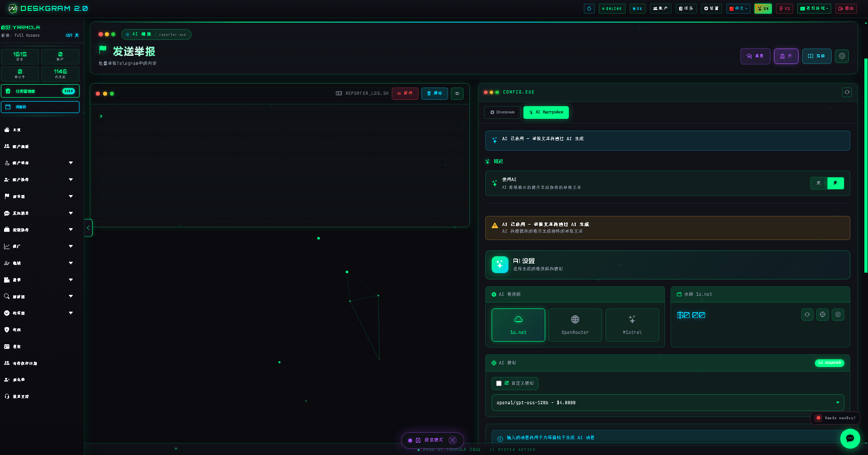Close the explore mode pill with X

point(453,440)
